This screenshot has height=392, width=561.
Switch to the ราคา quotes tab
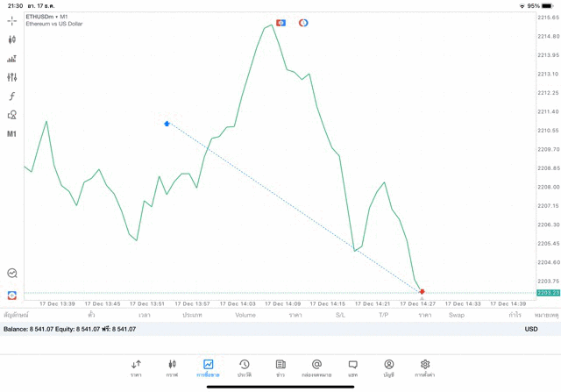pyautogui.click(x=136, y=368)
